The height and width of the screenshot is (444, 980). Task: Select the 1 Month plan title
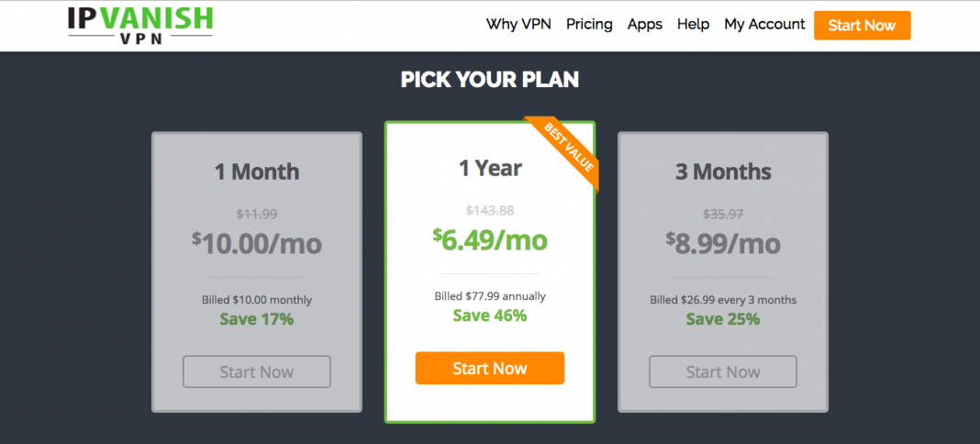257,172
